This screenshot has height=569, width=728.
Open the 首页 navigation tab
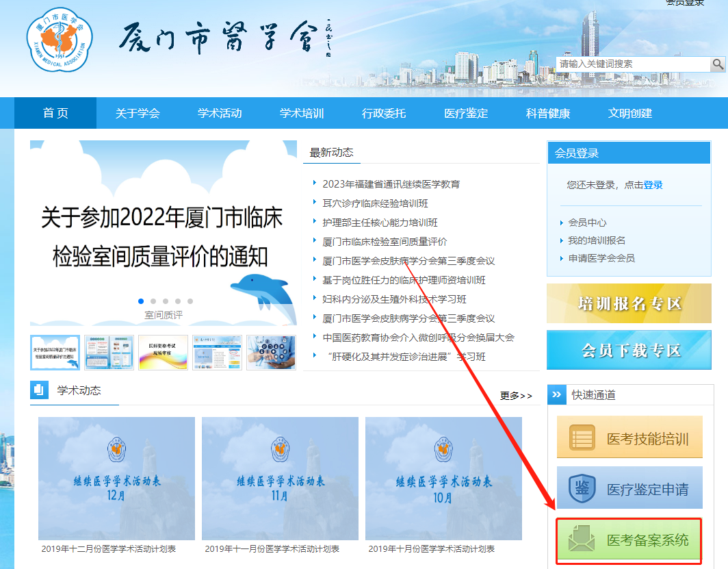tap(55, 113)
